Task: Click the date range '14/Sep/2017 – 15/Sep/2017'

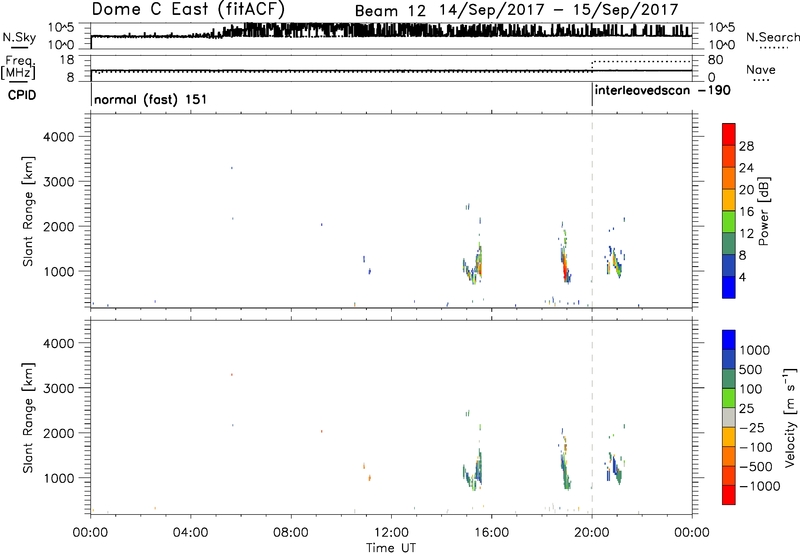Action: click(x=559, y=10)
